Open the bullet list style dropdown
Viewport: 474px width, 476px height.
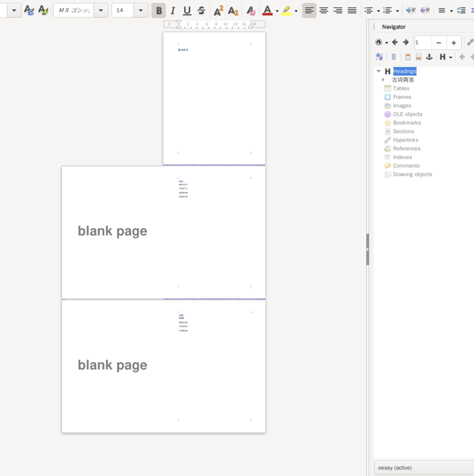(378, 11)
